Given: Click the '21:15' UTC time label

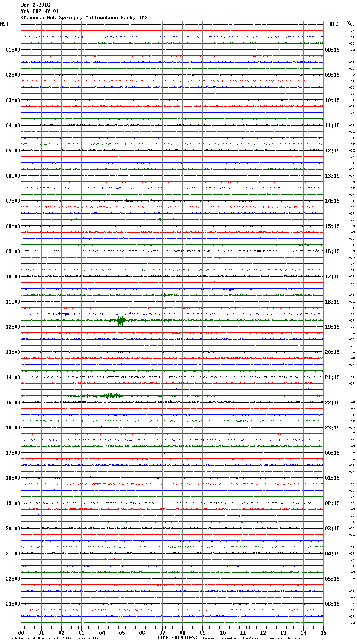Looking at the screenshot, I should [x=332, y=377].
